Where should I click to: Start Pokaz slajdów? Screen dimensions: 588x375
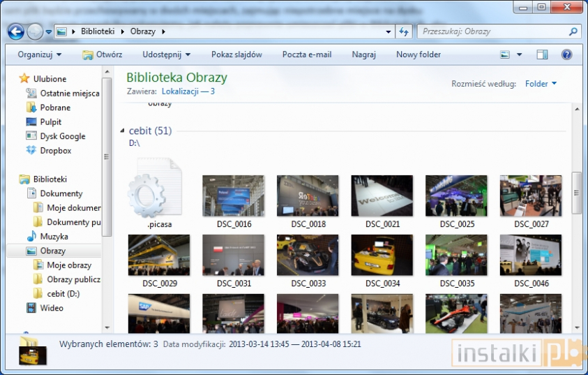(x=236, y=54)
